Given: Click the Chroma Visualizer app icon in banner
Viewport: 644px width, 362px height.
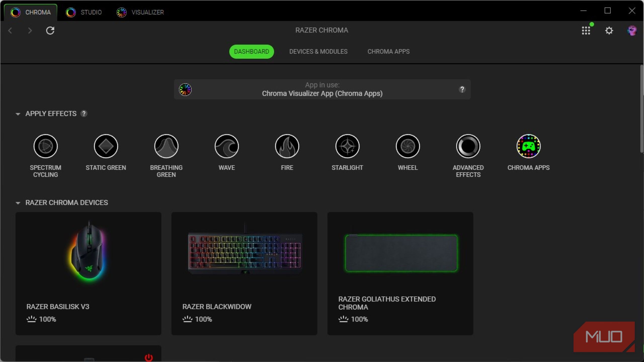Looking at the screenshot, I should (185, 89).
